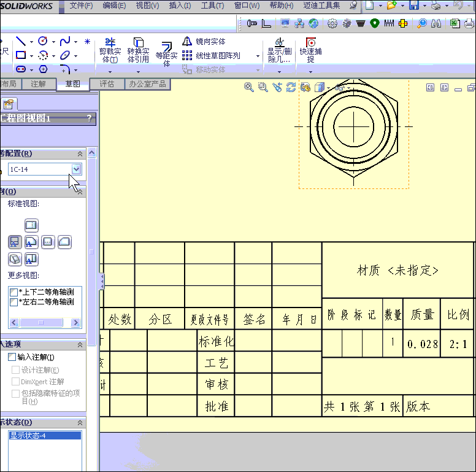The height and width of the screenshot is (472, 476).
Task: Check *左右二等角轴测 view checkbox
Action: point(13,302)
